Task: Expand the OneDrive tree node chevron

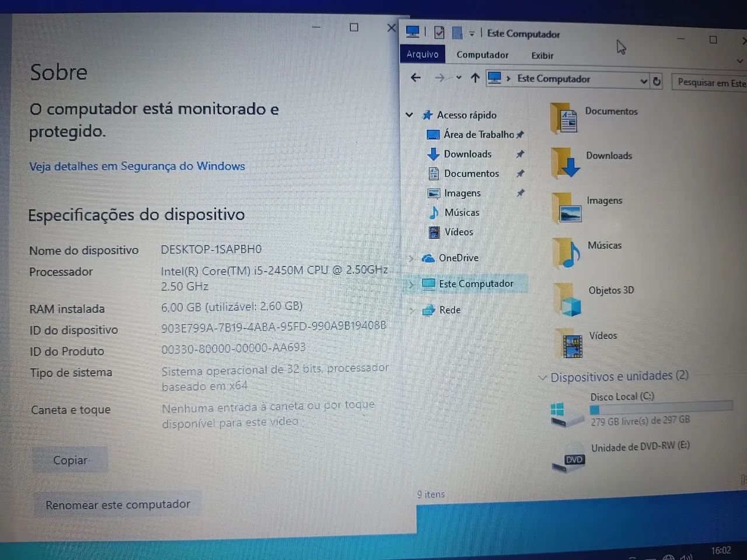Action: (411, 258)
